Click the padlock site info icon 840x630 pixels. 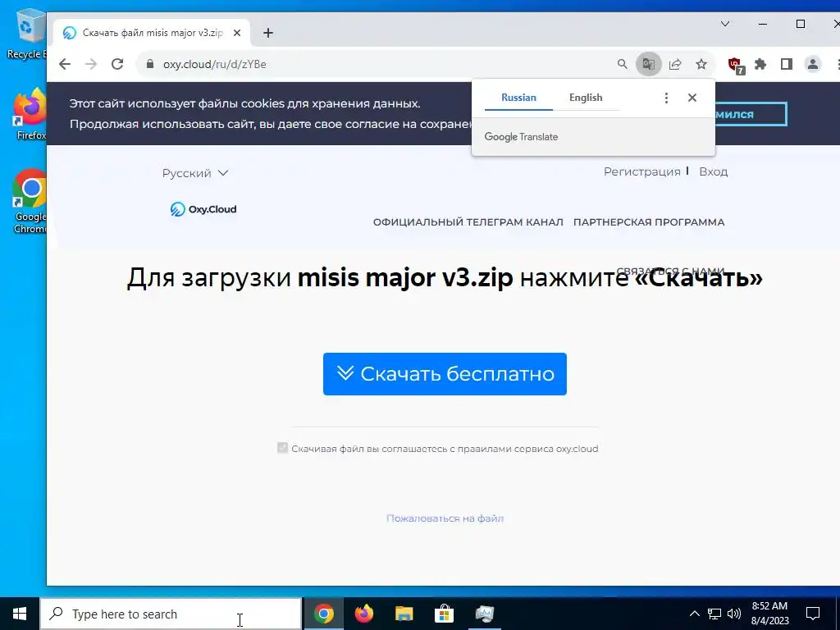click(150, 64)
